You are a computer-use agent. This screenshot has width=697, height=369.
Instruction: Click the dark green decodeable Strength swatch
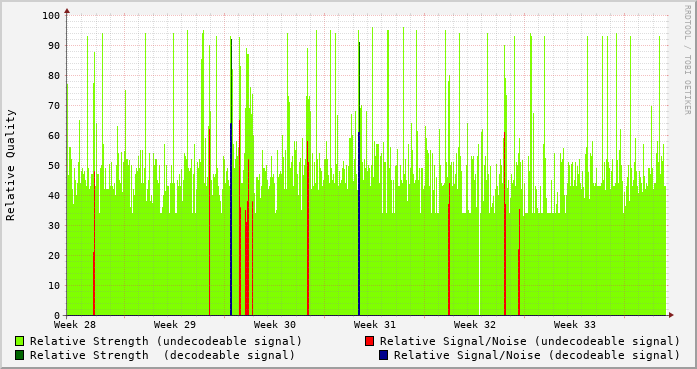19,355
